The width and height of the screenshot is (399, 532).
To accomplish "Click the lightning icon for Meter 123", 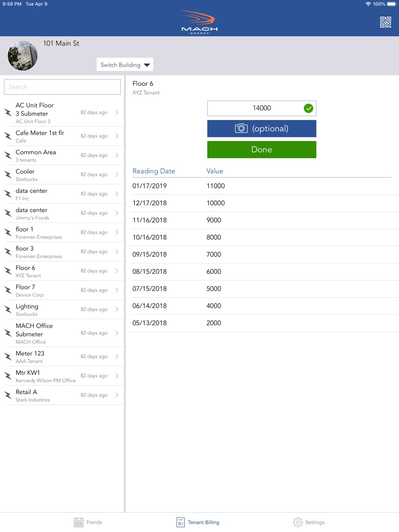I will click(x=8, y=356).
